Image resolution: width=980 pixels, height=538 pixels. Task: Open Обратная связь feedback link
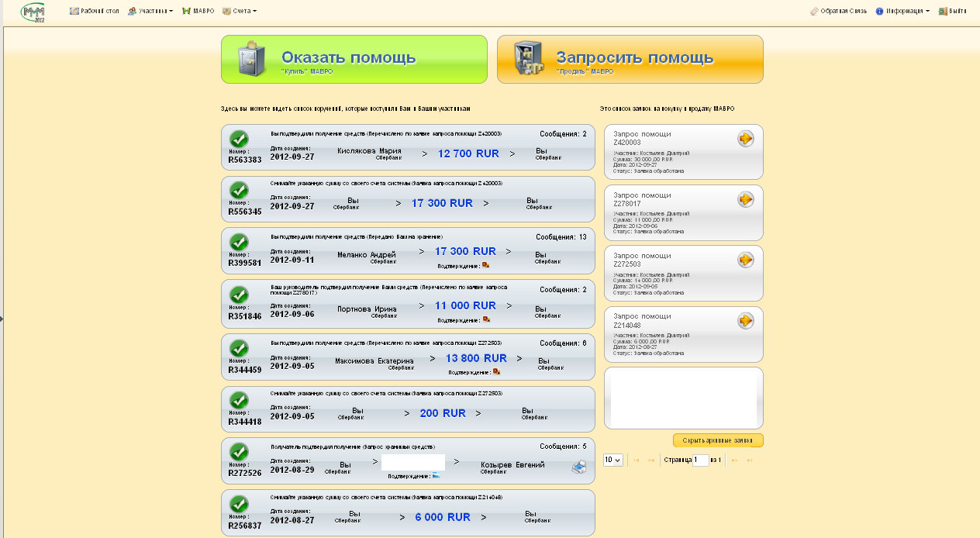pyautogui.click(x=838, y=12)
